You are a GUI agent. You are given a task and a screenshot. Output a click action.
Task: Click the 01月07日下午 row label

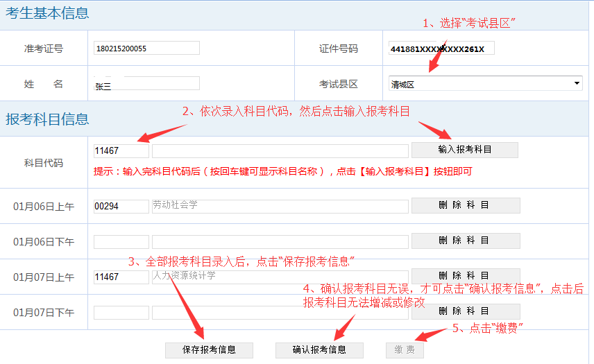click(44, 313)
